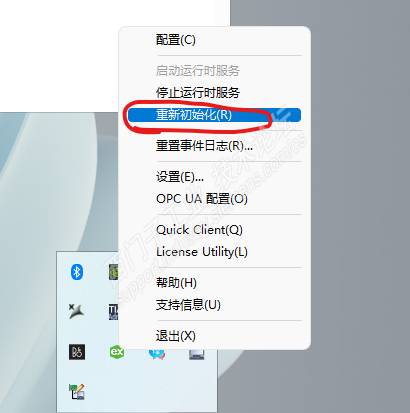
Task: Open the B&O audio tray icon
Action: tap(77, 352)
